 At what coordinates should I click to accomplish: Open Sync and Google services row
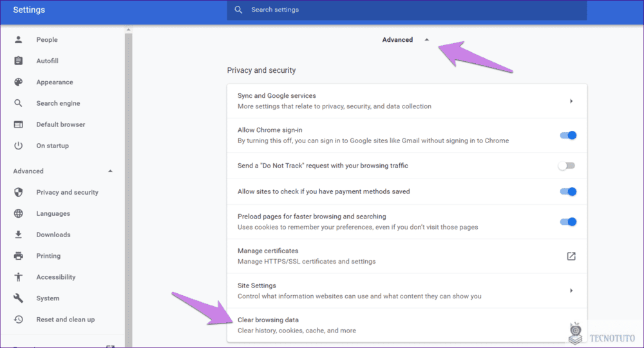[x=406, y=101]
